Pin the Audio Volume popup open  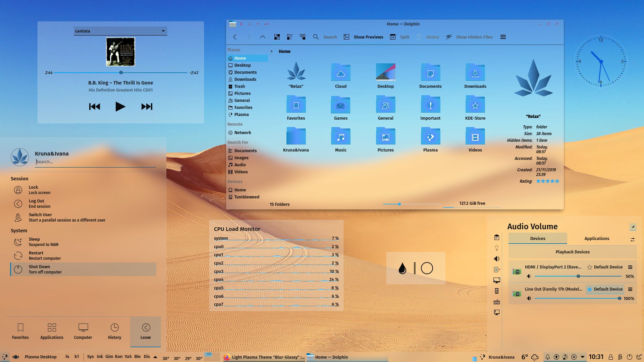[x=633, y=227]
